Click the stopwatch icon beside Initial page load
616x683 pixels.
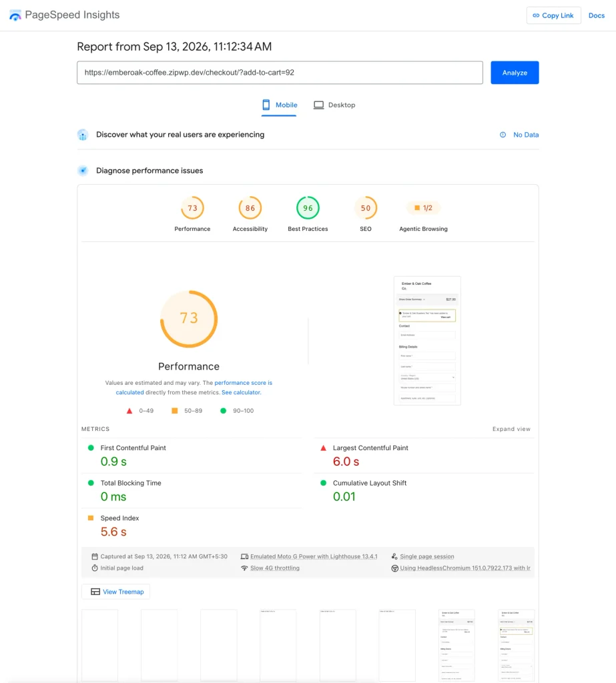(x=95, y=568)
